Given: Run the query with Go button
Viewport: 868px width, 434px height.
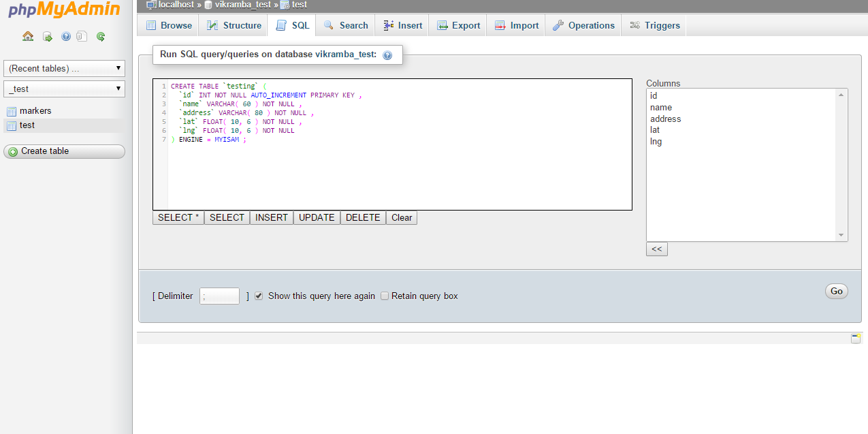Looking at the screenshot, I should click(837, 291).
